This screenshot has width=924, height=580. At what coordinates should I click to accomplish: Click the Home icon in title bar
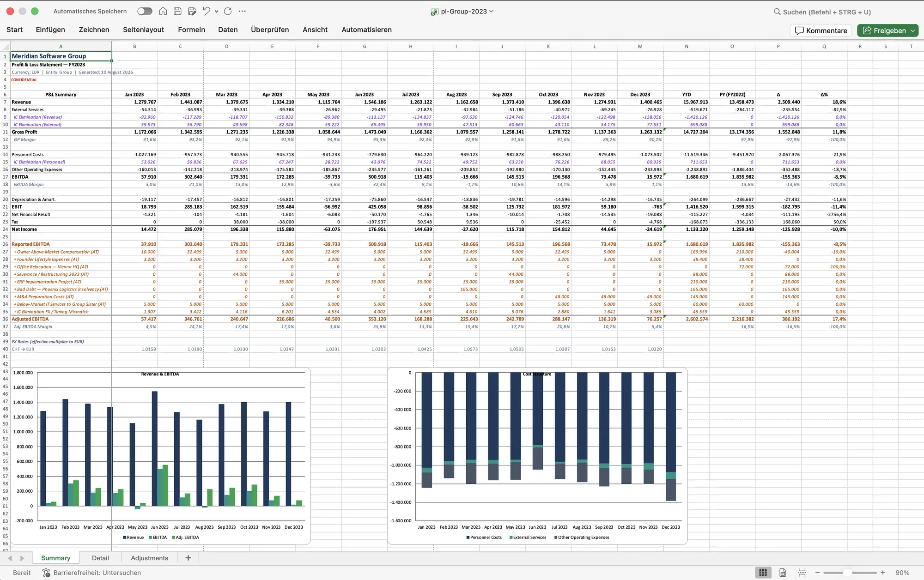163,11
